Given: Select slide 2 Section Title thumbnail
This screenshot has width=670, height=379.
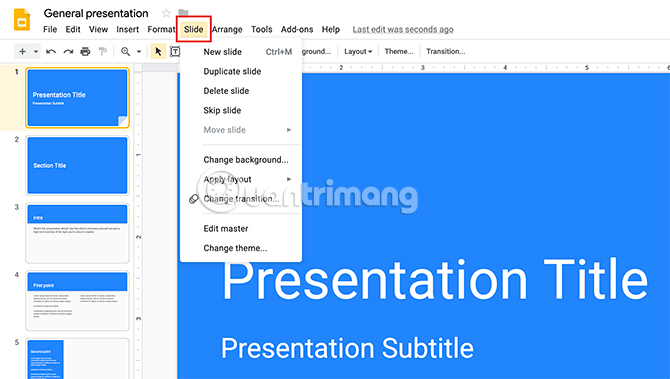Looking at the screenshot, I should click(77, 165).
